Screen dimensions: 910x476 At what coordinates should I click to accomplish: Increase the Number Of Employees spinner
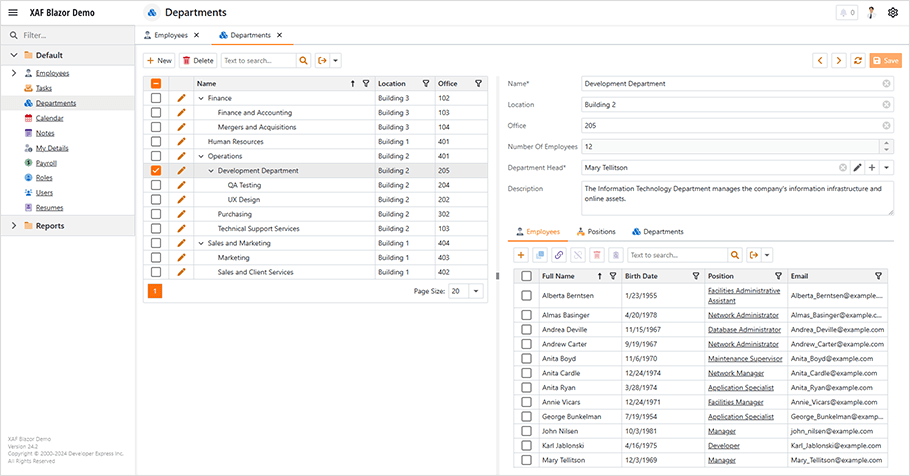[x=886, y=143]
